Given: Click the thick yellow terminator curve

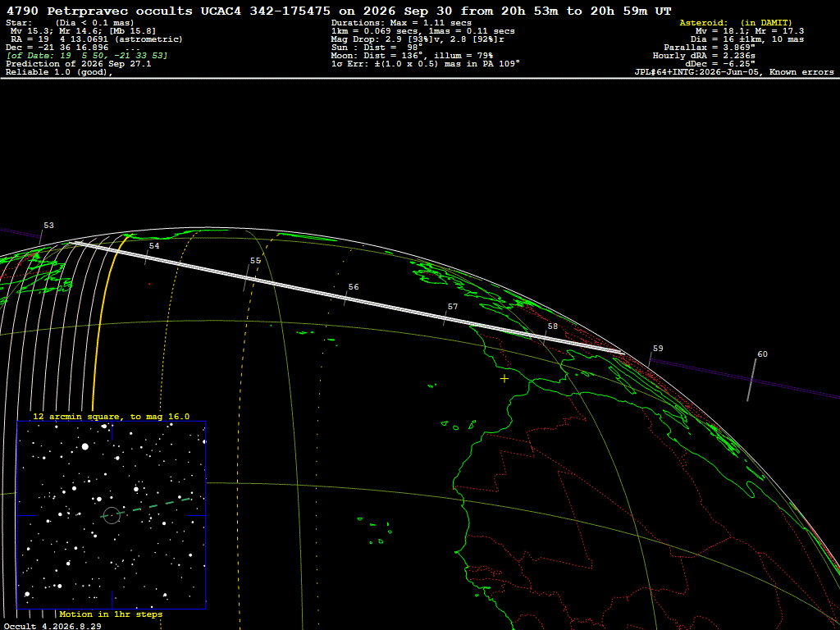Looking at the screenshot, I should coord(106,316).
